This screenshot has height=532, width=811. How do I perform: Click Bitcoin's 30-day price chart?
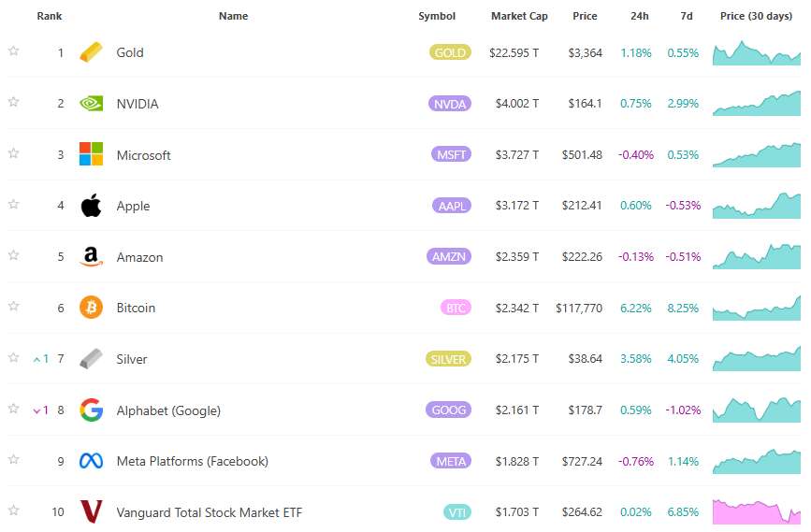click(756, 308)
